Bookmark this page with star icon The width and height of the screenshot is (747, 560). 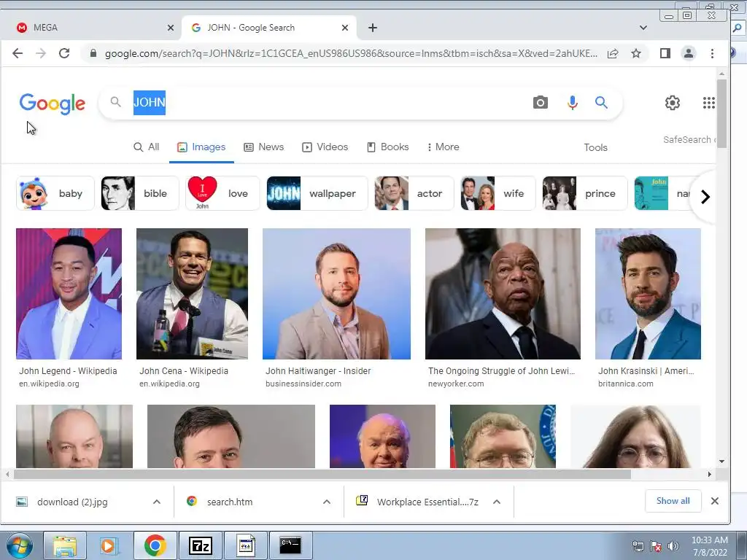point(636,53)
